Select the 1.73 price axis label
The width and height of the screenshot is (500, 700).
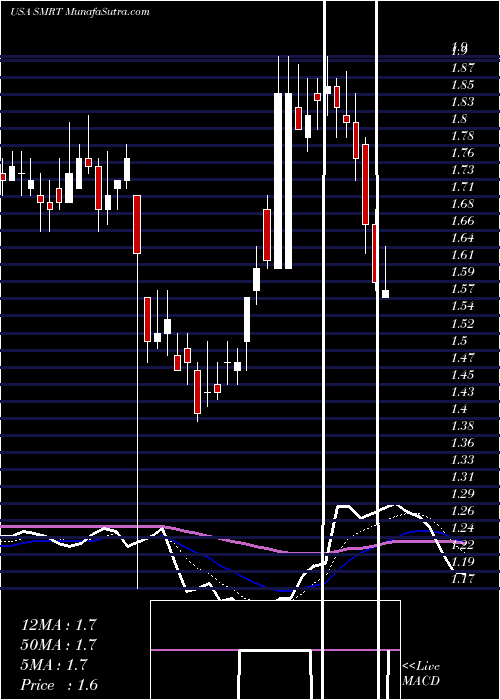(465, 170)
